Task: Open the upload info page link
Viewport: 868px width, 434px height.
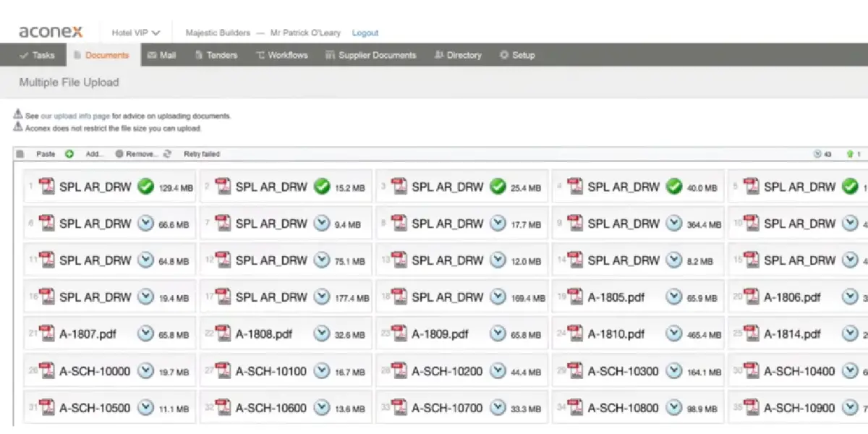Action: (x=81, y=116)
